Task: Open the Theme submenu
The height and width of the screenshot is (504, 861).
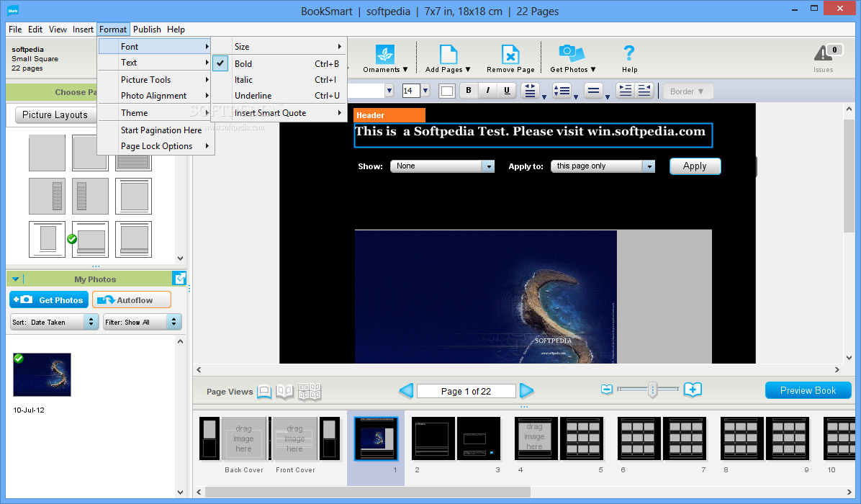Action: (x=155, y=112)
